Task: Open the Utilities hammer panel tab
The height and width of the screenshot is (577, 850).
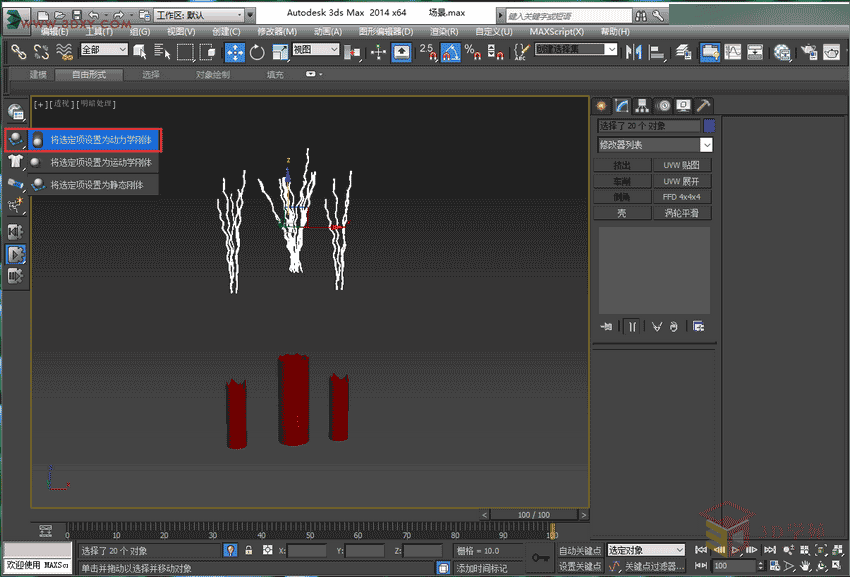Action: tap(704, 105)
